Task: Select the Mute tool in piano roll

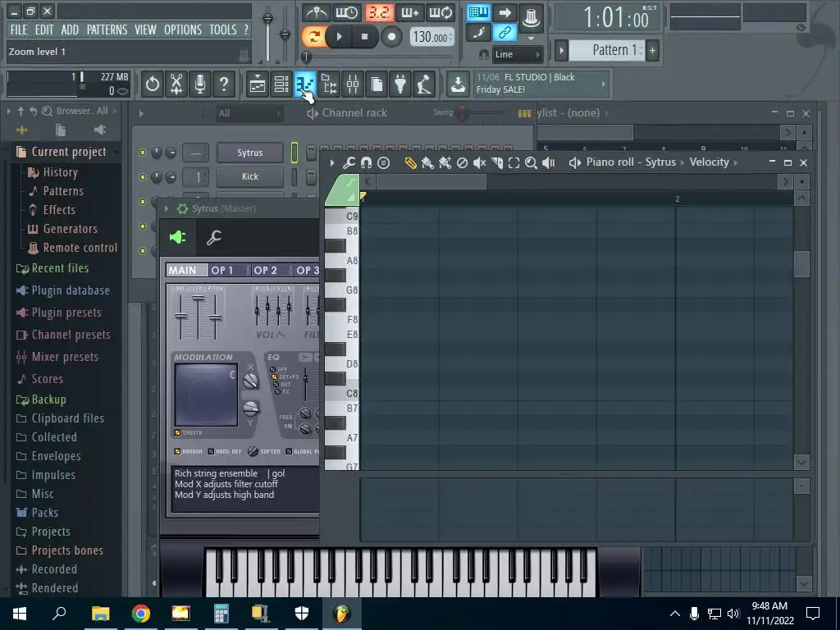Action: coord(479,163)
